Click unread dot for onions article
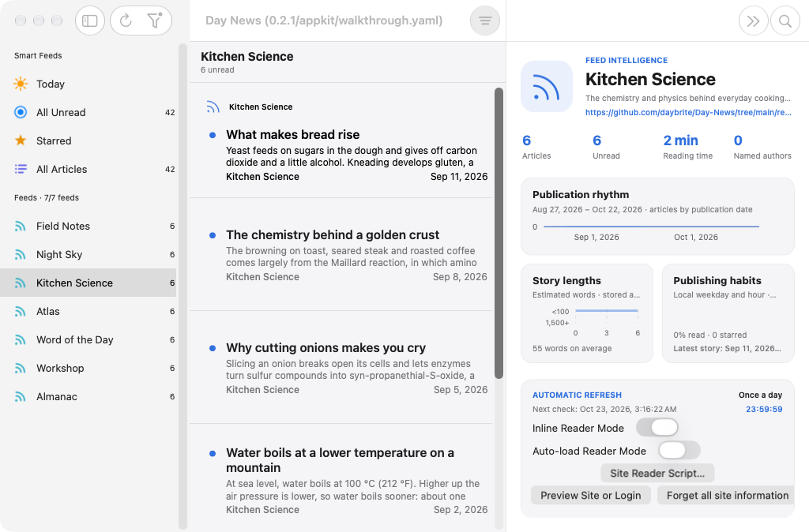Image resolution: width=809 pixels, height=532 pixels. [212, 348]
